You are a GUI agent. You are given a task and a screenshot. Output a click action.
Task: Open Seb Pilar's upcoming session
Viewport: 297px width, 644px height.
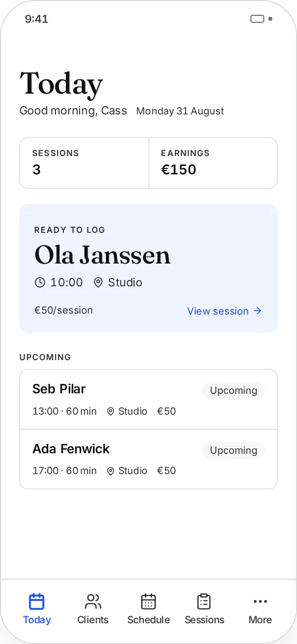pos(148,399)
